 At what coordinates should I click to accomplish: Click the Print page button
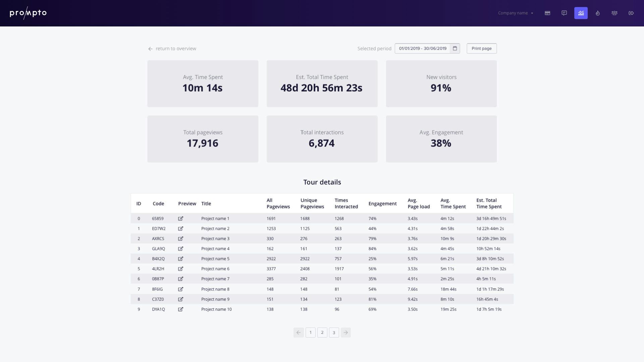click(x=482, y=48)
